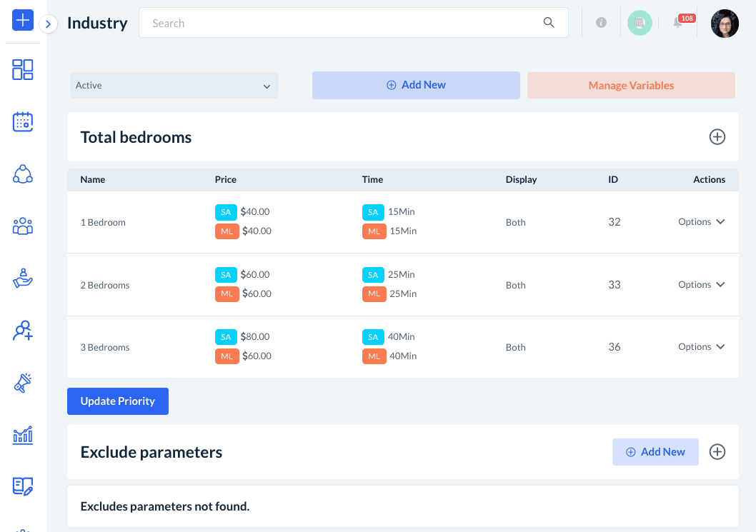756x532 pixels.
Task: Click the blue plus icon in sidebar
Action: (x=23, y=20)
